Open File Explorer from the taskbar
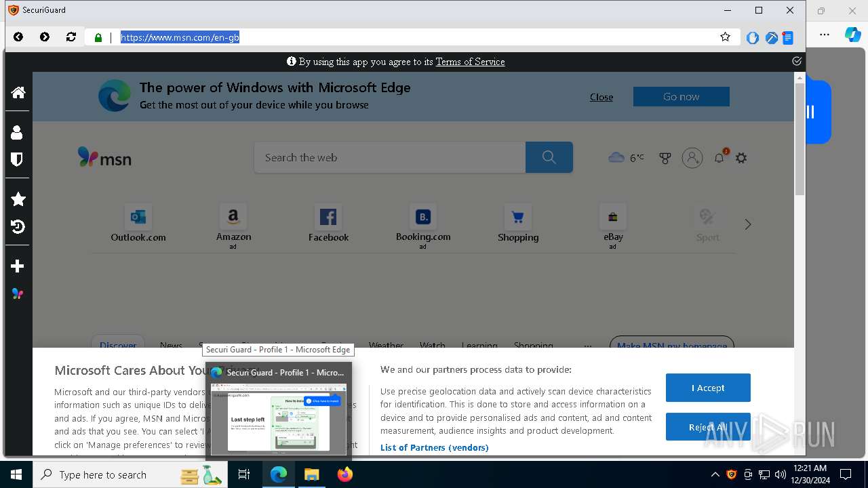Screen dimensions: 868x488 point(311,474)
